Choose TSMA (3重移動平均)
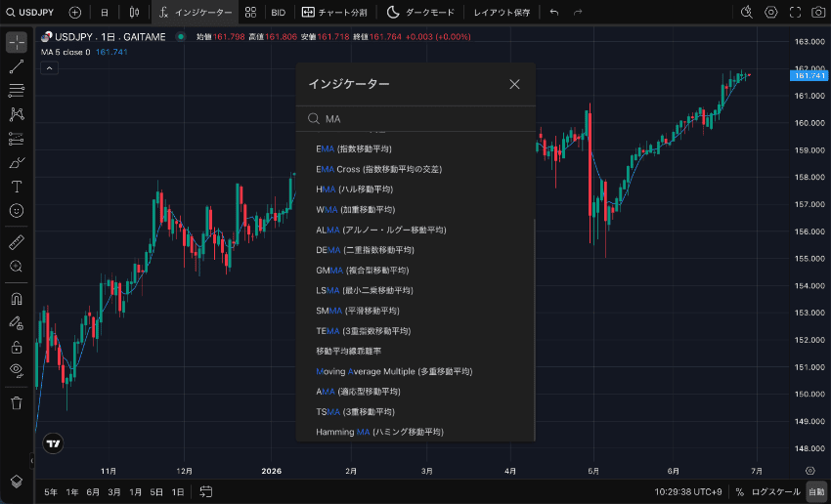 click(416, 412)
